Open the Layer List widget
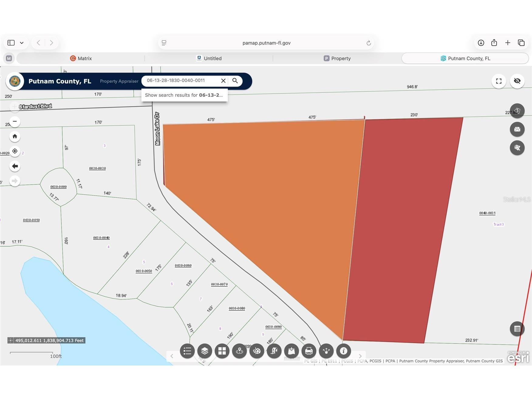The image size is (532, 399). (x=205, y=351)
